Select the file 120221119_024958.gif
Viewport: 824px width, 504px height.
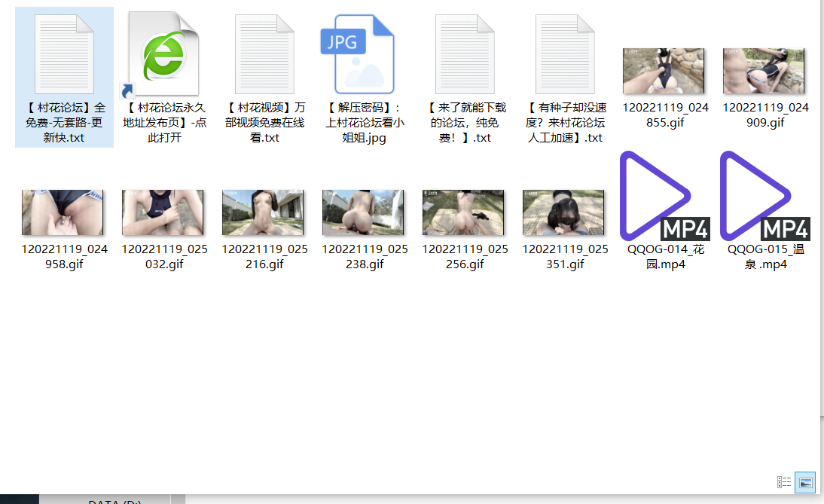[63, 212]
